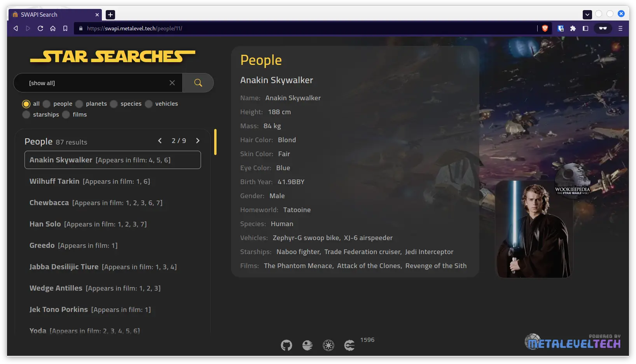Click the Galactic Republic emblem icon
Viewport: 636px width, 364px height.
pos(328,345)
